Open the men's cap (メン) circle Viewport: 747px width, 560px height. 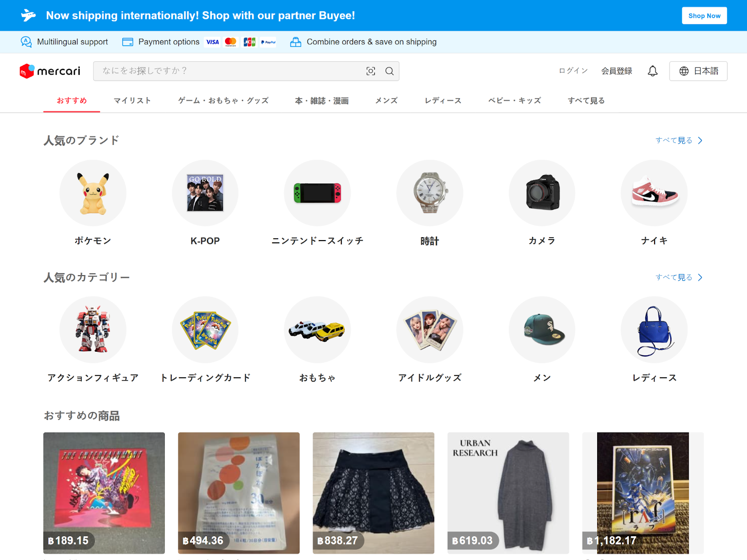[542, 330]
